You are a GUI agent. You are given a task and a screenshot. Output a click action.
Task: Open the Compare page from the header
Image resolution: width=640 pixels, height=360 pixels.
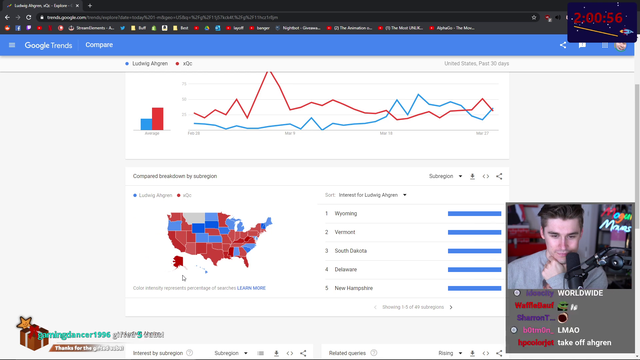[99, 45]
